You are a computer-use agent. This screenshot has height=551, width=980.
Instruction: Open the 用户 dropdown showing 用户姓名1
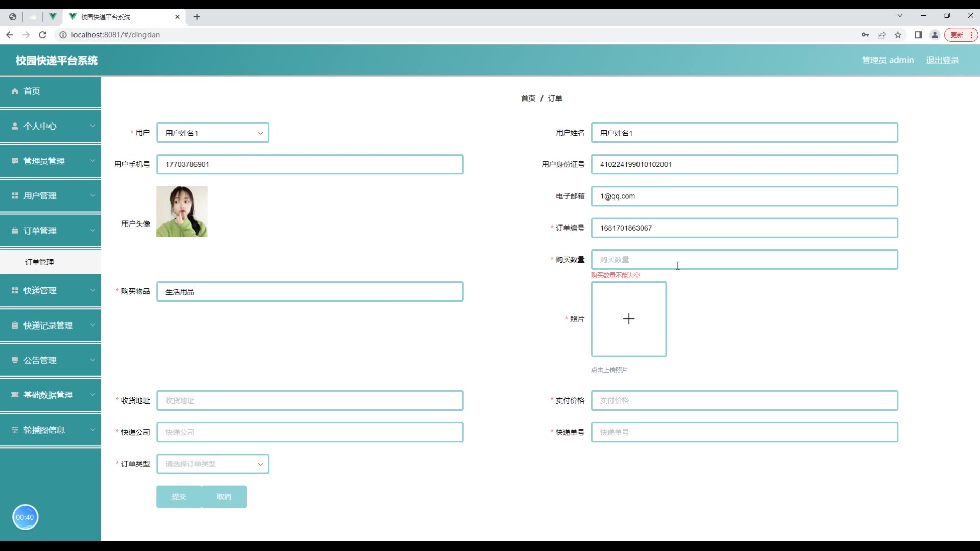point(212,133)
